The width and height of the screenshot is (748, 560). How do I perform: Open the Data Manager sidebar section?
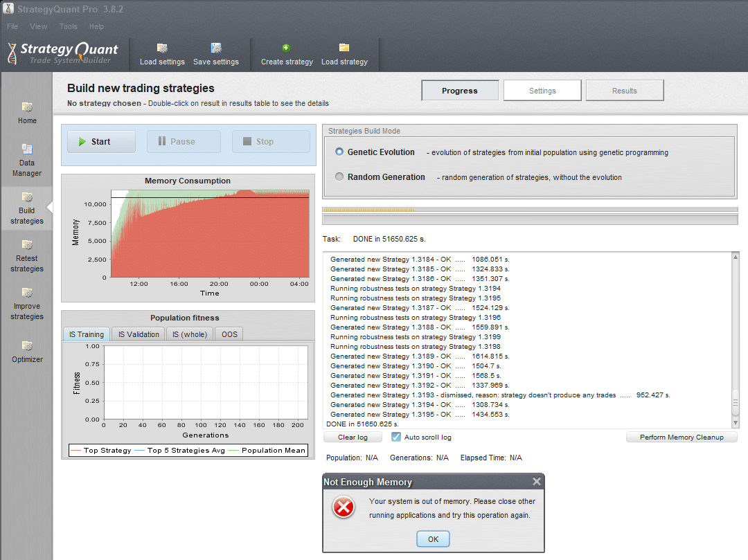tap(27, 161)
